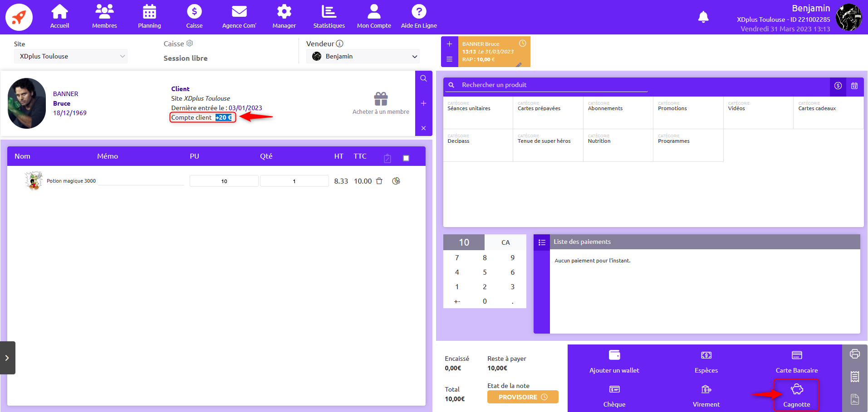Image resolution: width=868 pixels, height=412 pixels.
Task: Open Promotions category
Action: [688, 112]
